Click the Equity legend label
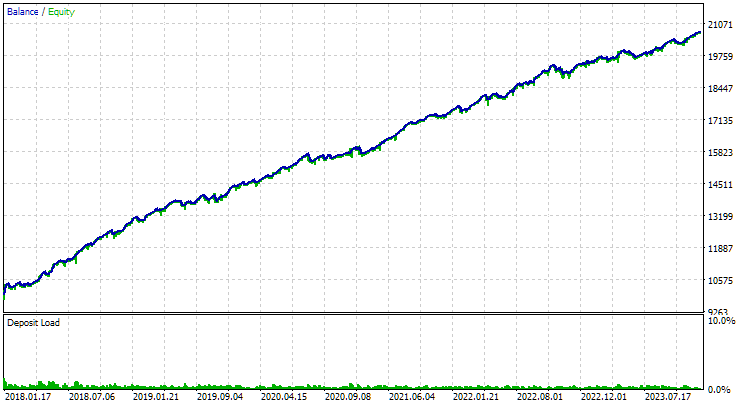The image size is (745, 405). coord(61,12)
